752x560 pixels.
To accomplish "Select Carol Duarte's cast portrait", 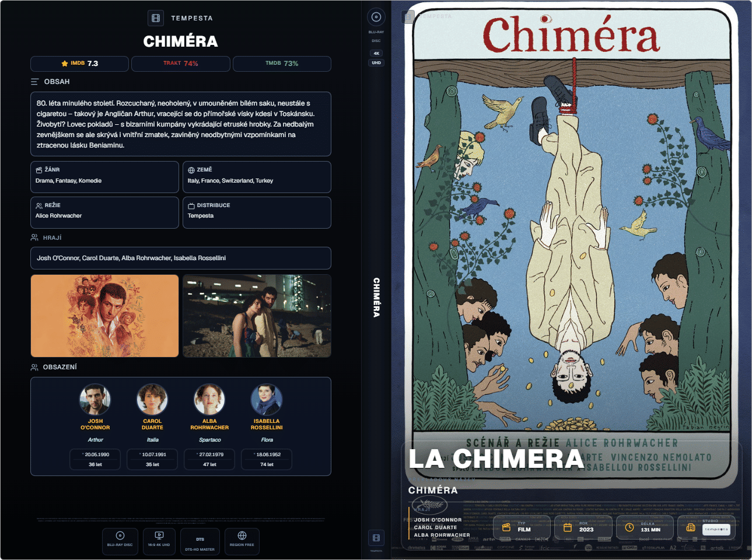I will [152, 400].
